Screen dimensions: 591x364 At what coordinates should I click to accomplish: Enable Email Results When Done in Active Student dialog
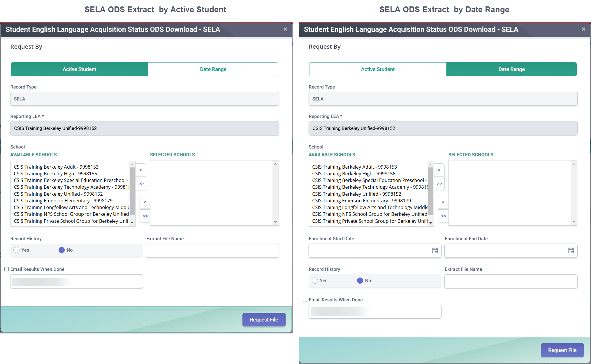(6, 269)
